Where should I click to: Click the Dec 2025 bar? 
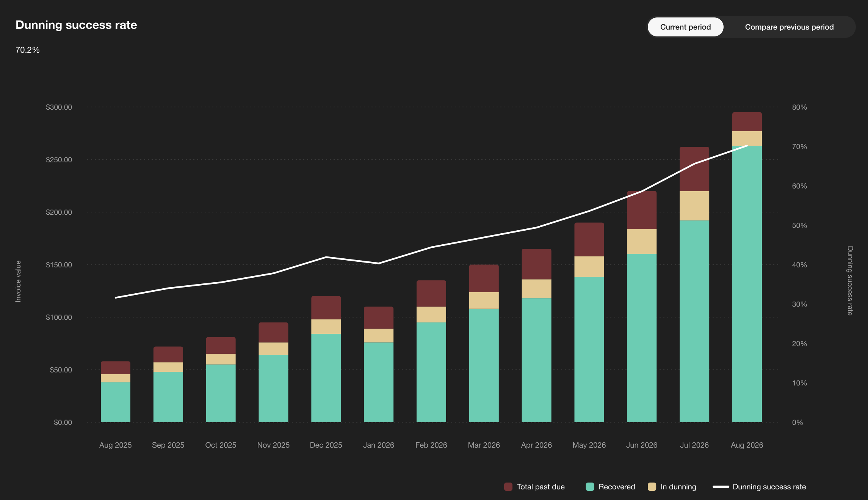pyautogui.click(x=326, y=359)
